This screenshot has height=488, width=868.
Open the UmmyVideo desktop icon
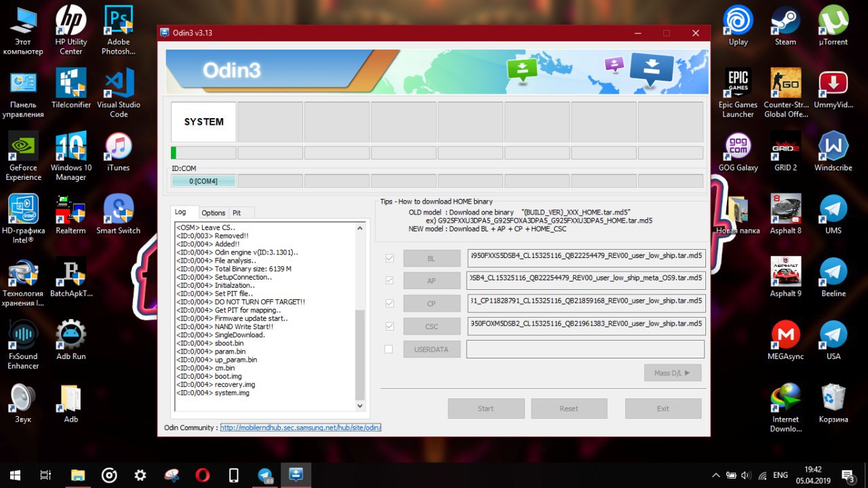pos(833,89)
